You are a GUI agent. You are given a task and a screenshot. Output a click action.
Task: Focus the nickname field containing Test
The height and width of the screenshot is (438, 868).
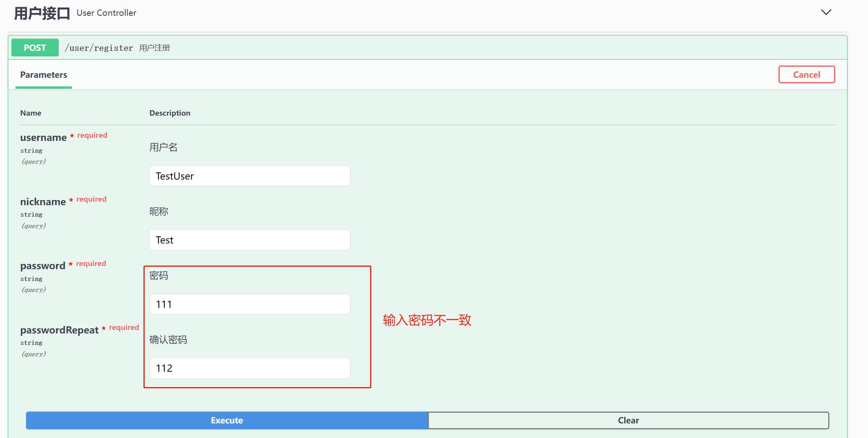click(x=250, y=240)
